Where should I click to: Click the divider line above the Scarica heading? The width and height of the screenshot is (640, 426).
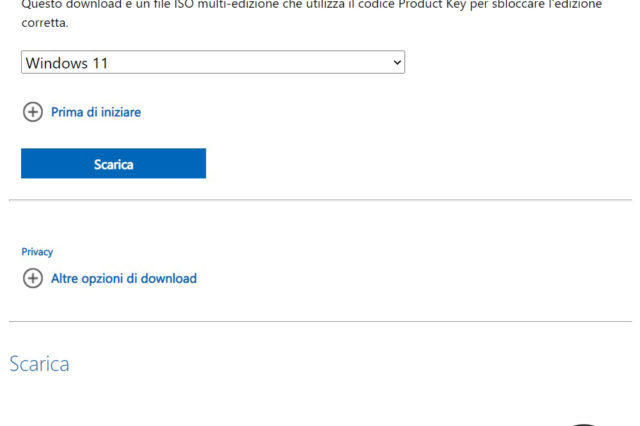pos(320,321)
